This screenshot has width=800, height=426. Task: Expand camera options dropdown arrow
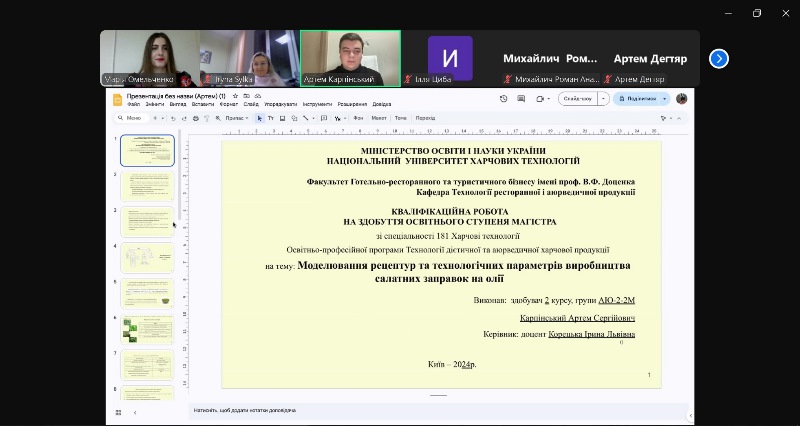(548, 99)
